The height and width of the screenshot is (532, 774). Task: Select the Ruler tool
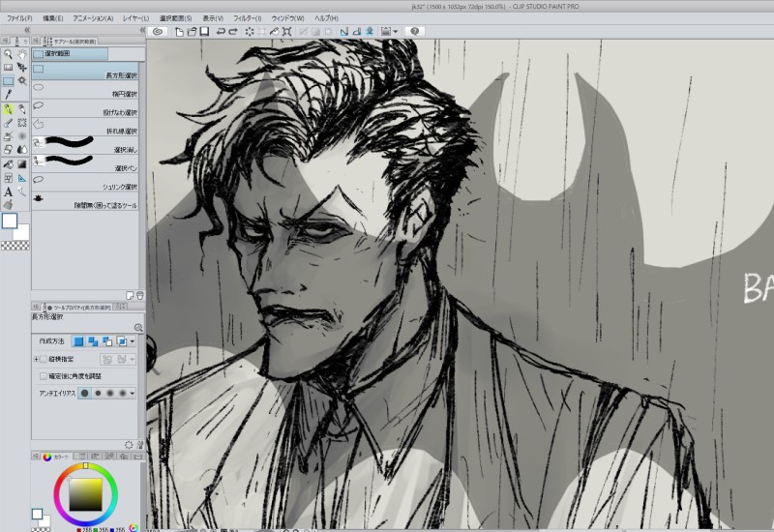[x=22, y=178]
